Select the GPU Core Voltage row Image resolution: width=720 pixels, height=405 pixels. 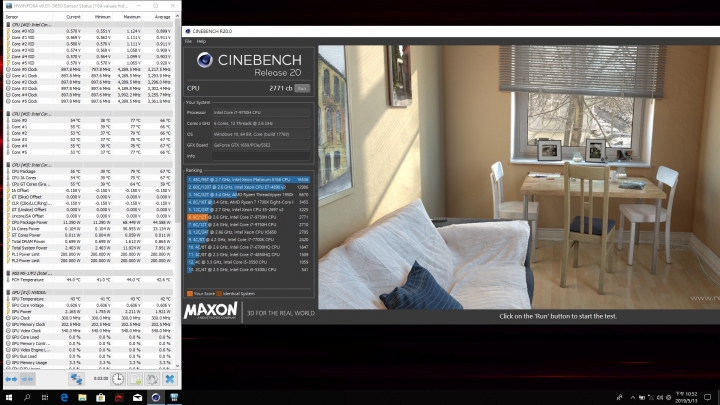(89, 305)
